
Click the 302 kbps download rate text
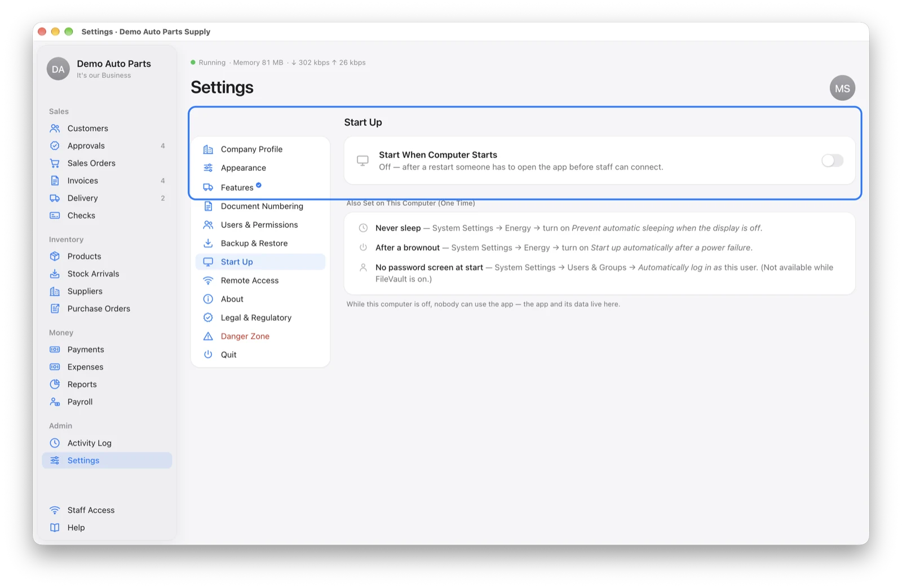point(311,63)
